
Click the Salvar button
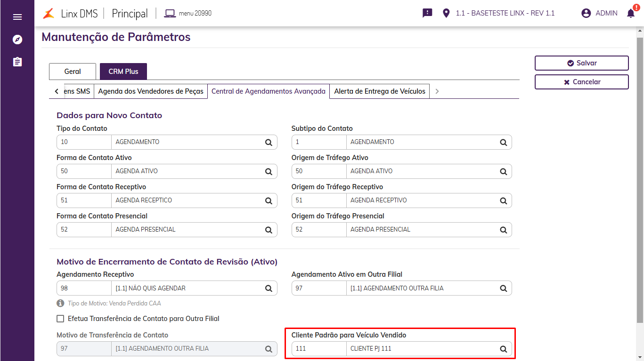(582, 63)
